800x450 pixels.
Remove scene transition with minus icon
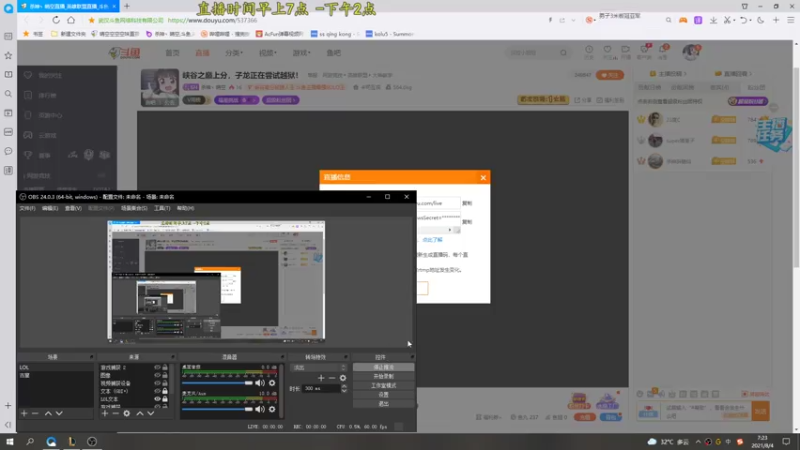coord(332,378)
